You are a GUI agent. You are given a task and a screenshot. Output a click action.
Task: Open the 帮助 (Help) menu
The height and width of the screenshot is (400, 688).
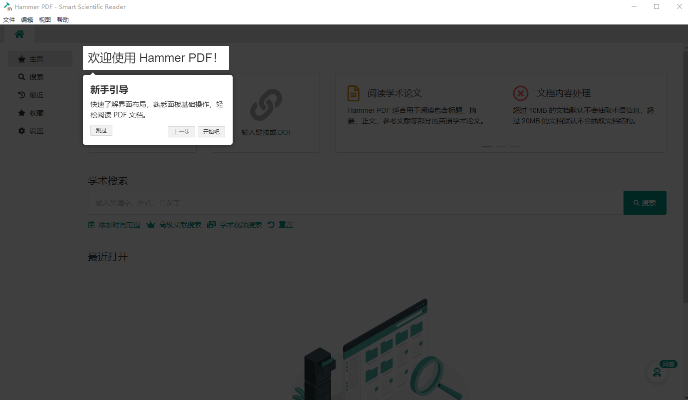(x=63, y=19)
